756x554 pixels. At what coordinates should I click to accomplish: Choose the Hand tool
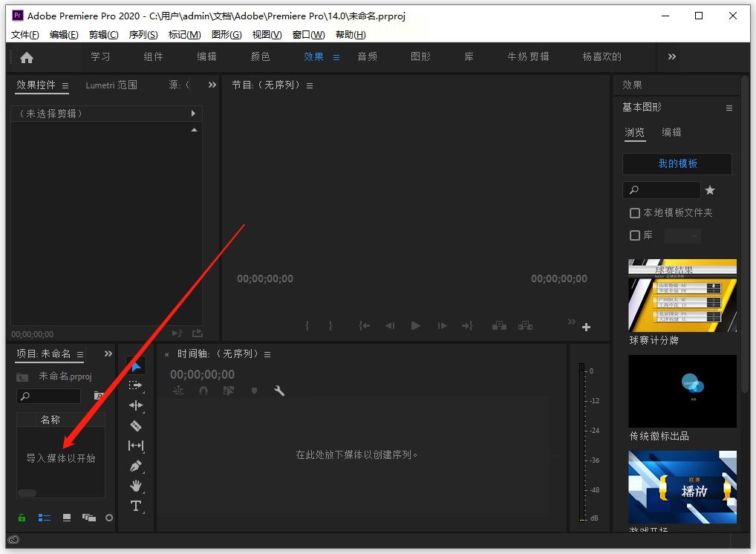(135, 486)
